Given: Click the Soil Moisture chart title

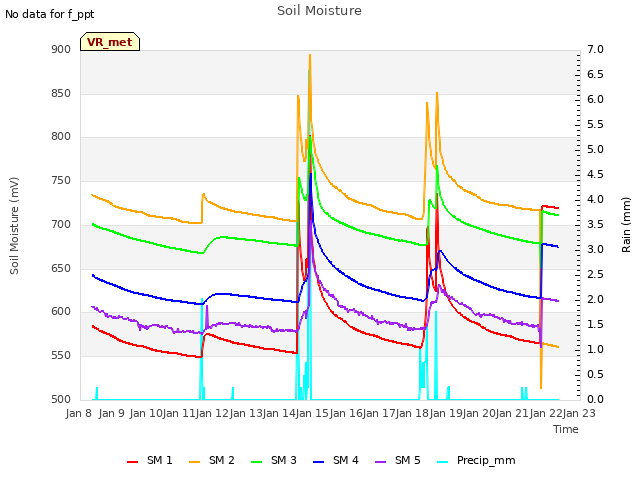Looking at the screenshot, I should point(319,11).
